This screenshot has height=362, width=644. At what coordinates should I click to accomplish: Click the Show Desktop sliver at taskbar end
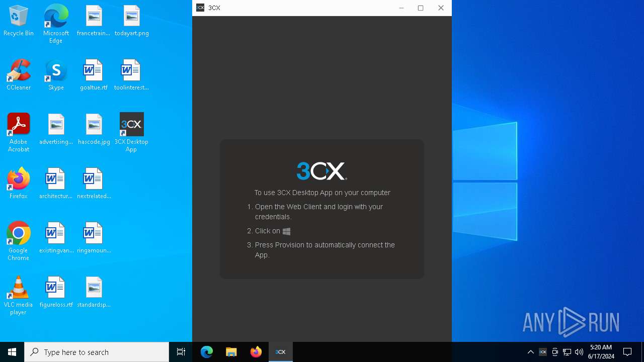point(642,352)
